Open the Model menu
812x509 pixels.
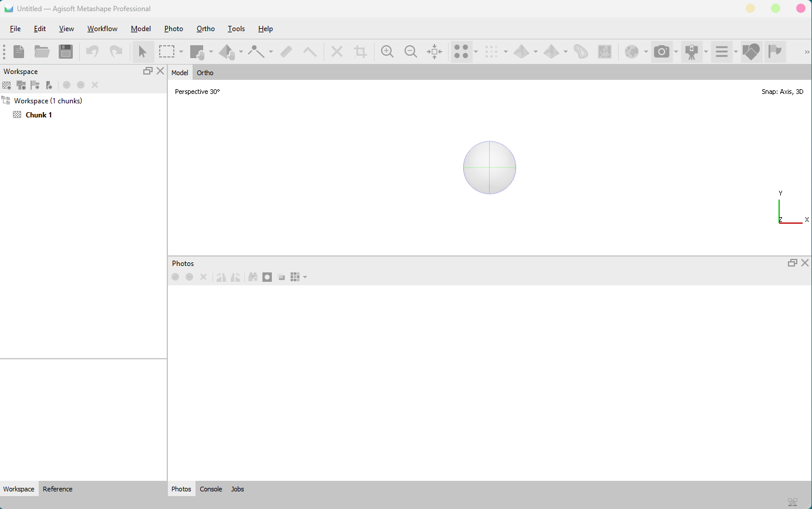[141, 29]
